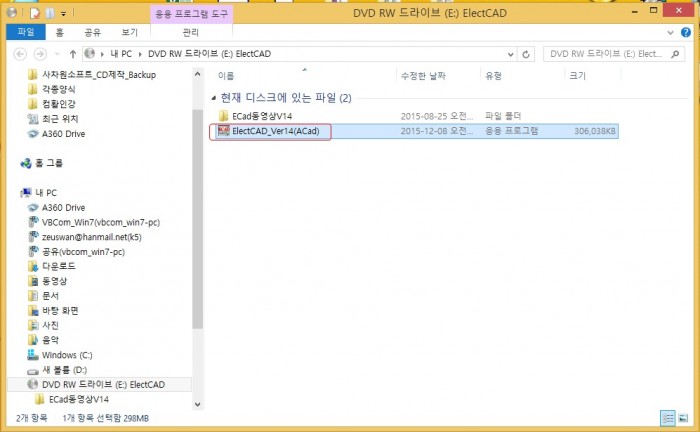This screenshot has width=700, height=432.
Task: Click the navigation pane scrollbar thumb
Action: (197, 219)
